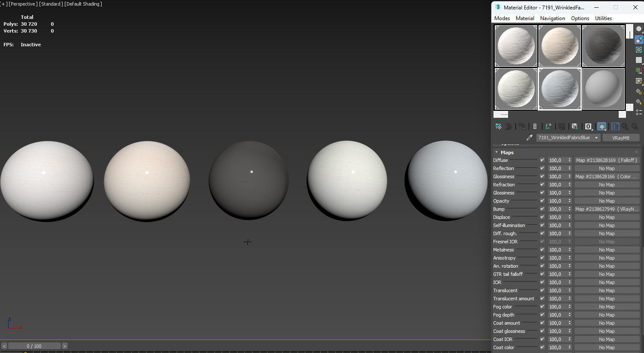Click the Go to Parent icon
The image size is (644, 353).
click(625, 126)
